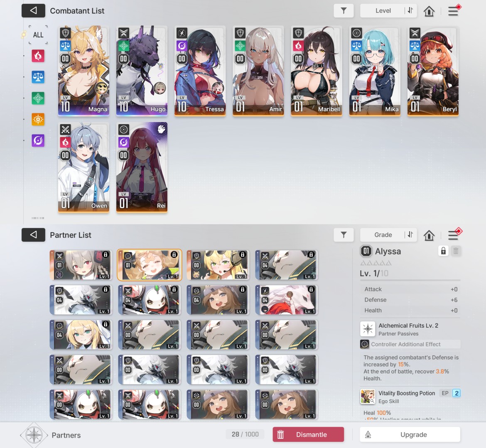Select Hugo combatant card

click(x=142, y=71)
